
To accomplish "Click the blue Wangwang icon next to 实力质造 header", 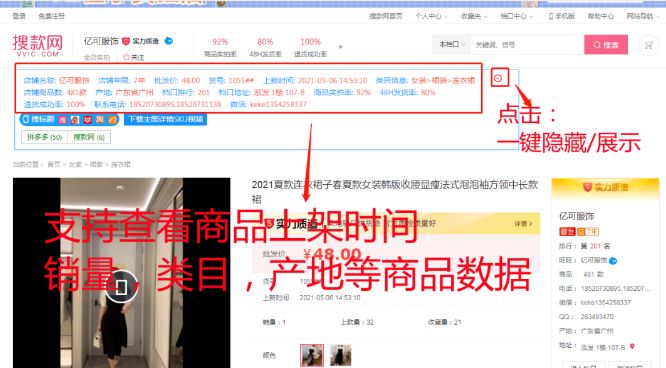I will (169, 41).
